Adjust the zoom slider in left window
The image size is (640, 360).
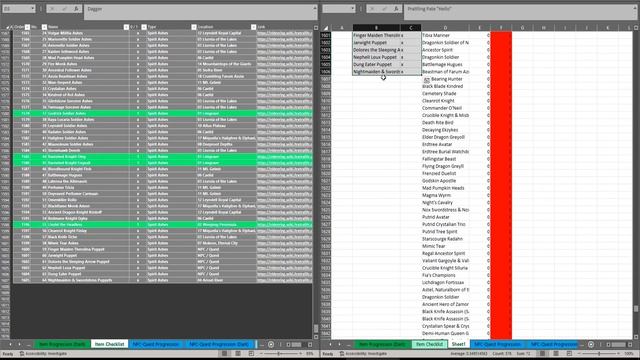[279, 353]
